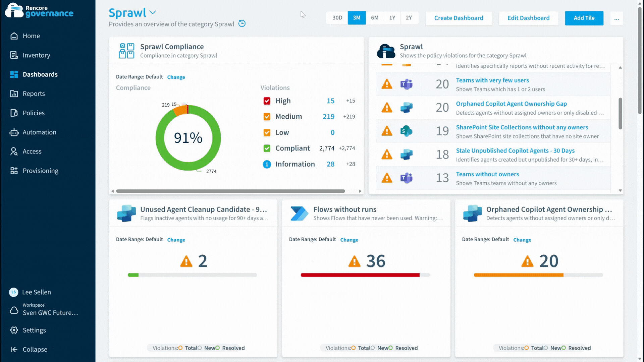Toggle the Compliant checkbox

click(267, 148)
